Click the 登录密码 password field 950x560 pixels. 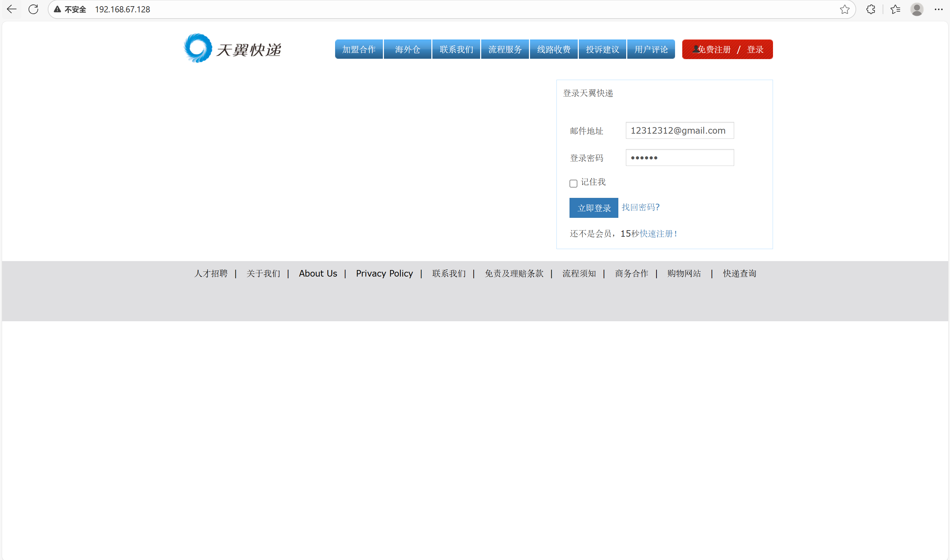[680, 158]
